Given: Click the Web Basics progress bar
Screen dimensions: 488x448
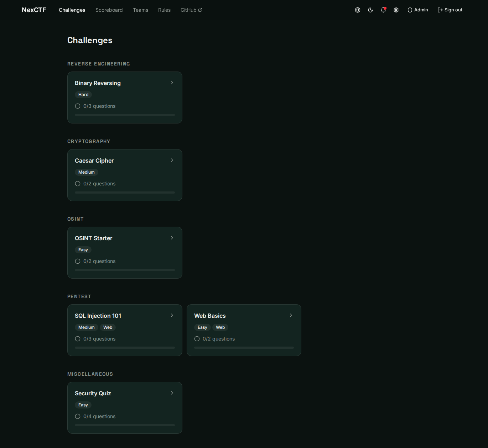Looking at the screenshot, I should [244, 348].
